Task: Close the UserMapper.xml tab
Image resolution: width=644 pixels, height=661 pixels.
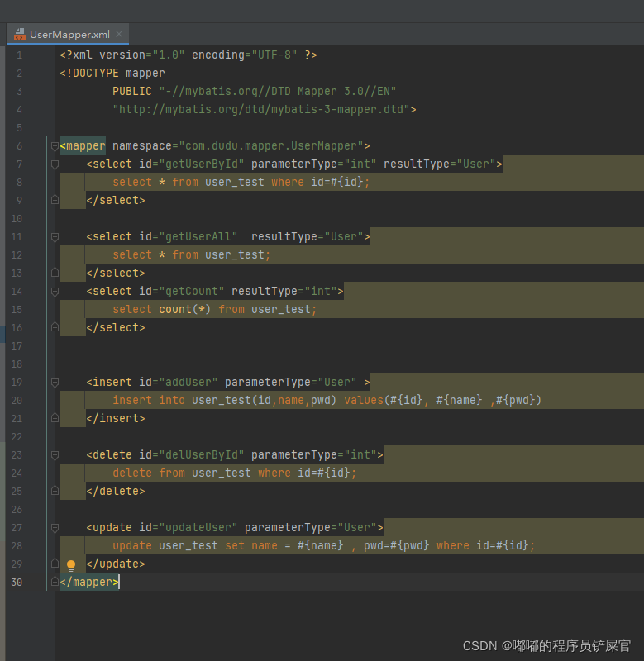Action: pyautogui.click(x=119, y=34)
